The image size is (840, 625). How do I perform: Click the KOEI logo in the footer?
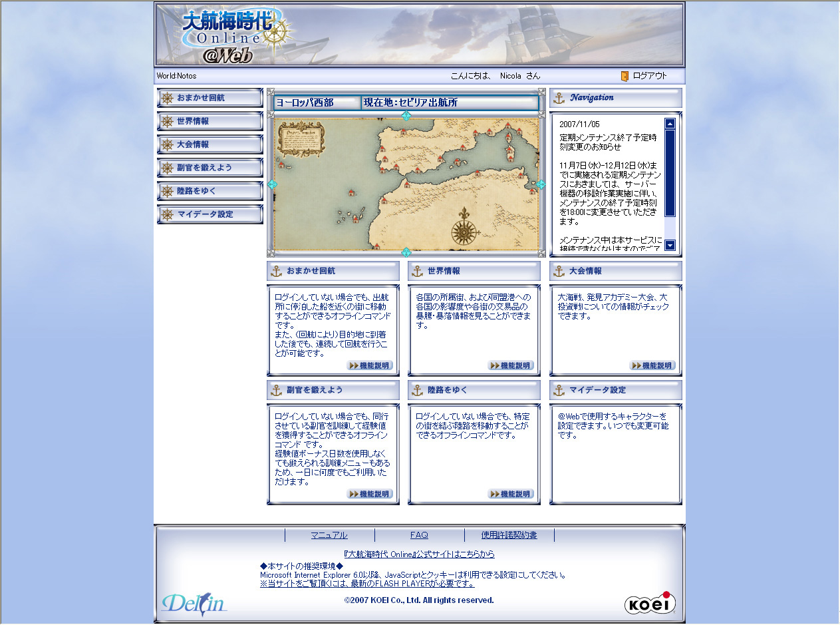[650, 603]
